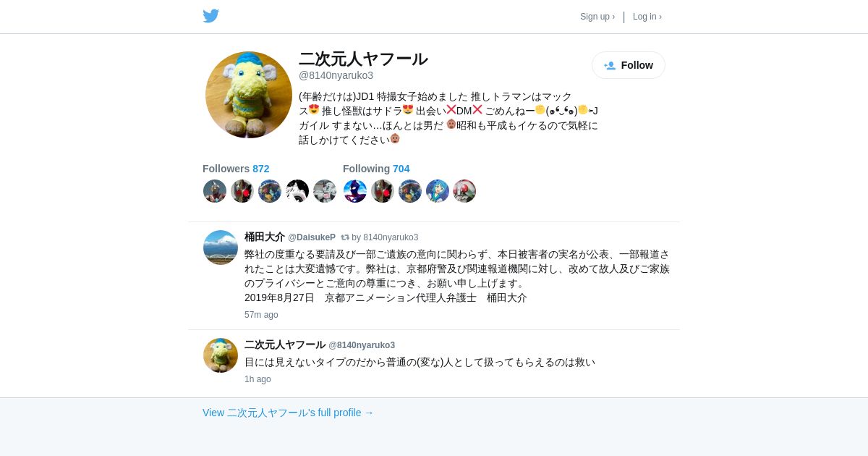Open the Following 704 count
Screen dimensions: 868x456
point(376,169)
